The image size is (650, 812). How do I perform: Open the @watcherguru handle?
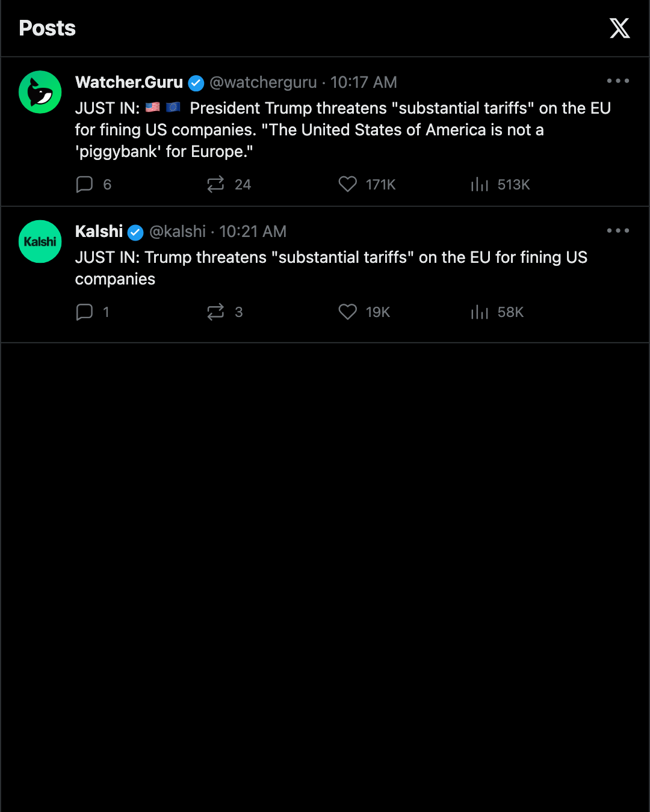(x=263, y=82)
